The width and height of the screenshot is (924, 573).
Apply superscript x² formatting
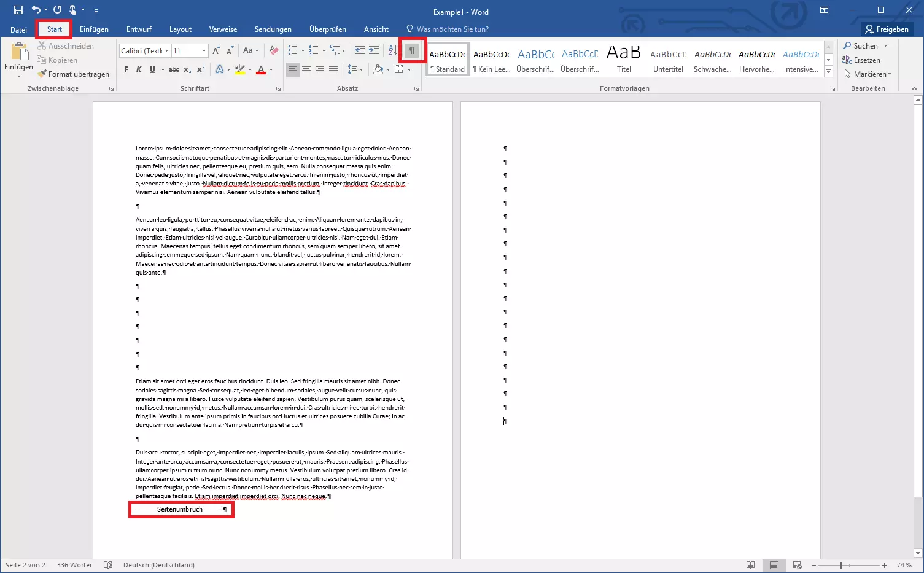(201, 69)
